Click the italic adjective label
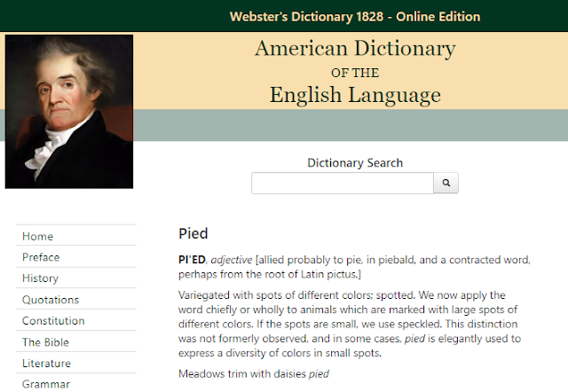This screenshot has width=568, height=392. click(x=232, y=260)
